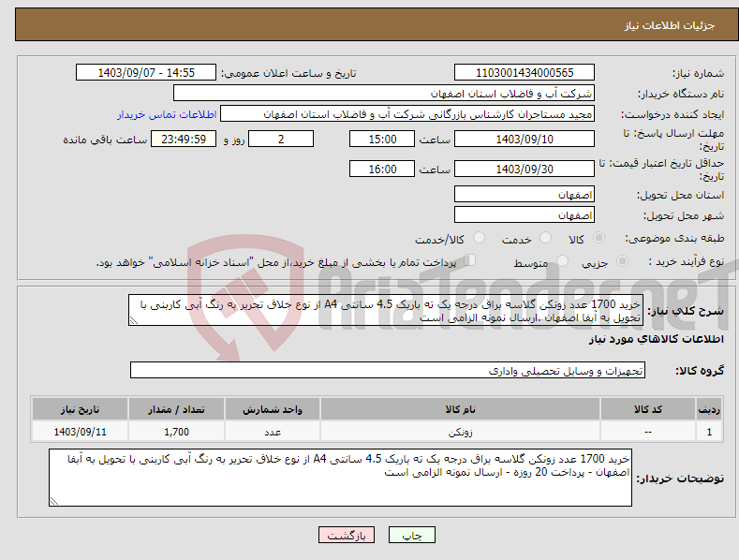Click the request creator name field
The image size is (739, 560).
(x=407, y=114)
